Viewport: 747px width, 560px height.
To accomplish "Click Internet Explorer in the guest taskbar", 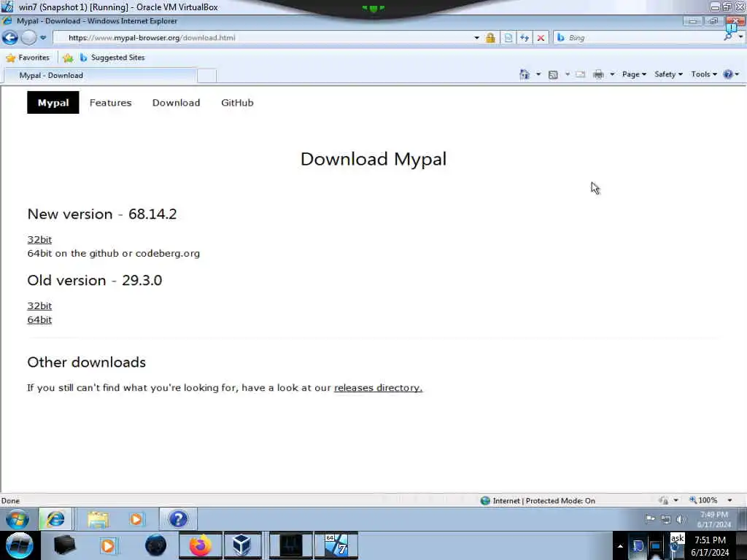I will point(55,518).
